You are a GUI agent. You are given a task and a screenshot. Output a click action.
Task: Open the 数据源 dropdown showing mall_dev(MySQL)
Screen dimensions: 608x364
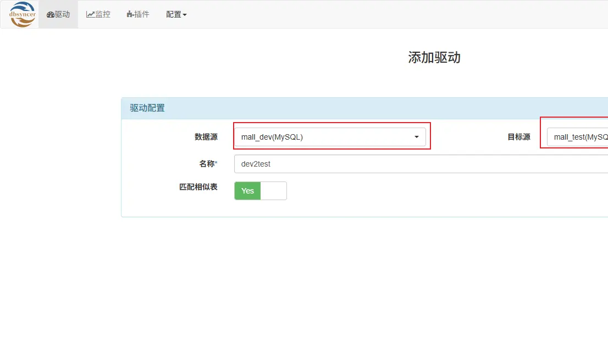(330, 137)
